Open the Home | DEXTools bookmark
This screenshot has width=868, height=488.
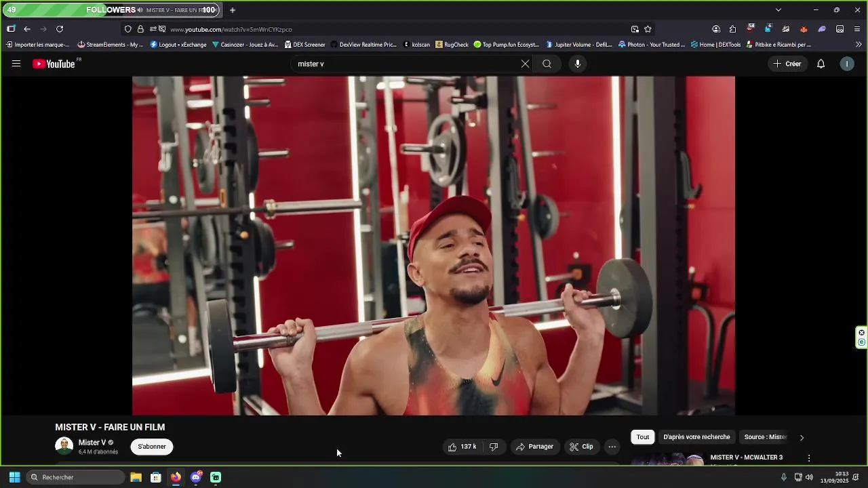click(x=715, y=45)
